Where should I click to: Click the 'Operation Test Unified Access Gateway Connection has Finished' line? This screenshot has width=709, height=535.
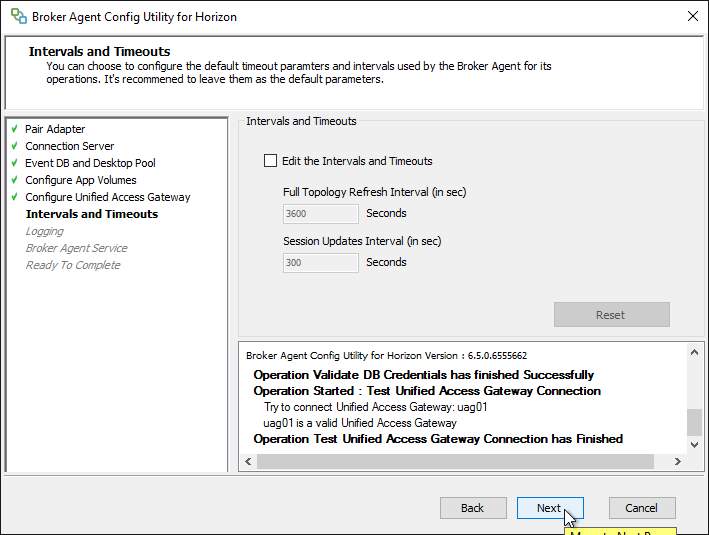[x=438, y=439]
